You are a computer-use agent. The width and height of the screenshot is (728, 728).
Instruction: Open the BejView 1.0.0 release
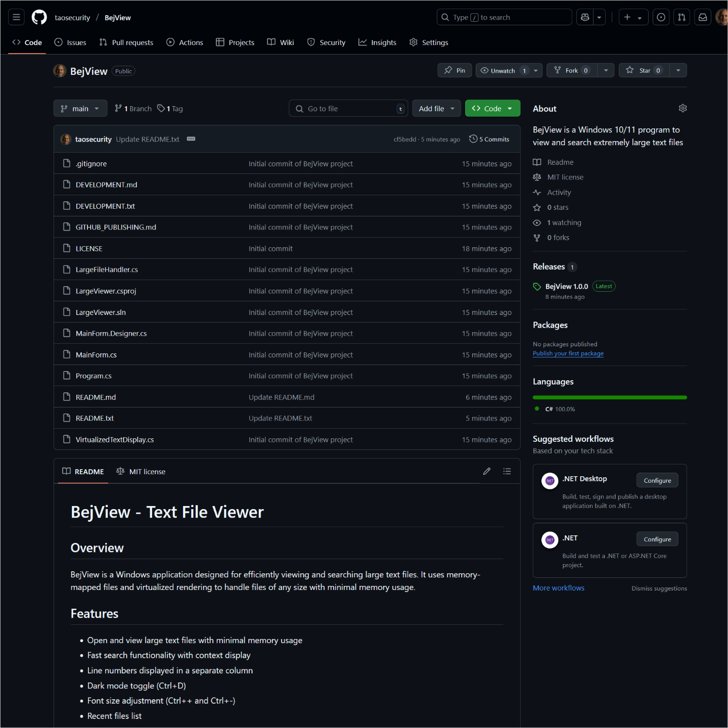567,286
